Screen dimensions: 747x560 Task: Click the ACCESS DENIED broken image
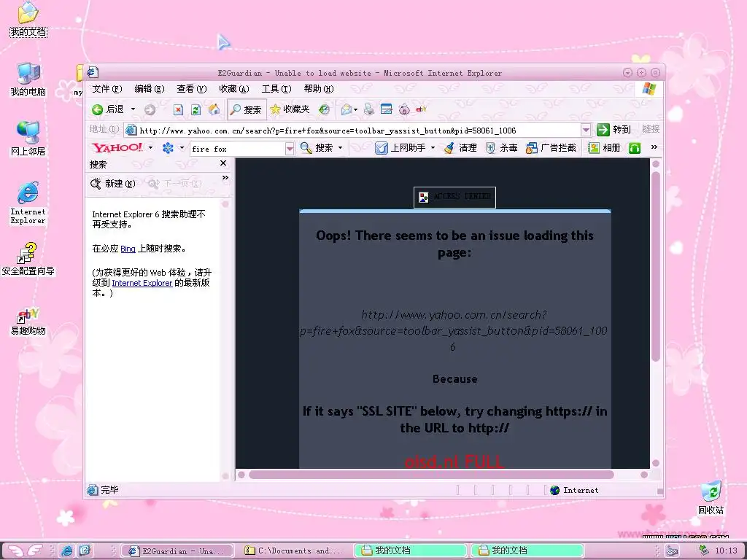(454, 197)
